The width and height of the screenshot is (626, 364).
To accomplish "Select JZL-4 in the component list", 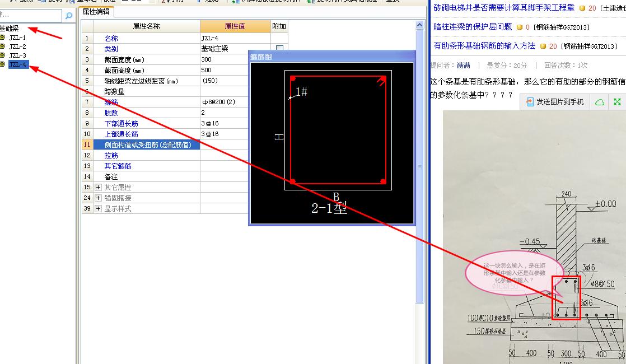I will pyautogui.click(x=18, y=64).
